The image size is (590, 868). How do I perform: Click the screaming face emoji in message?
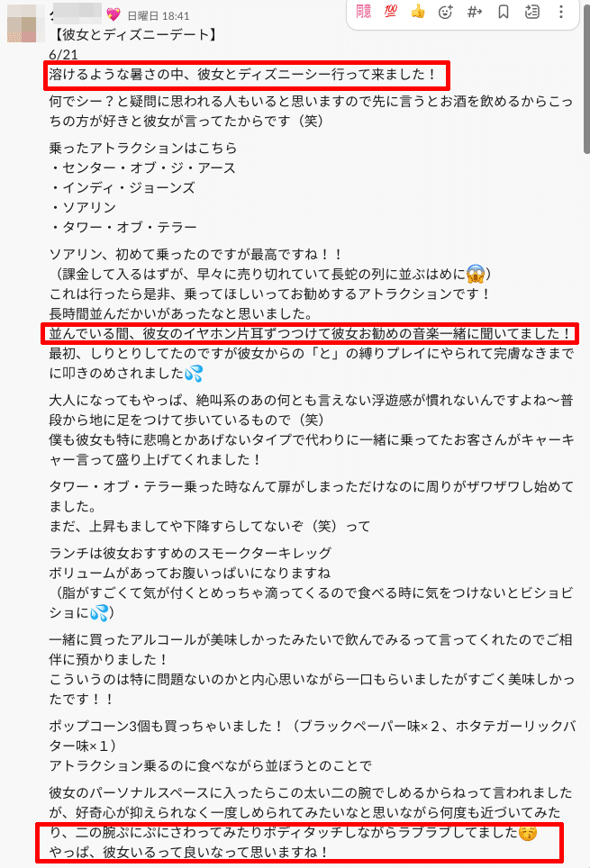click(476, 274)
